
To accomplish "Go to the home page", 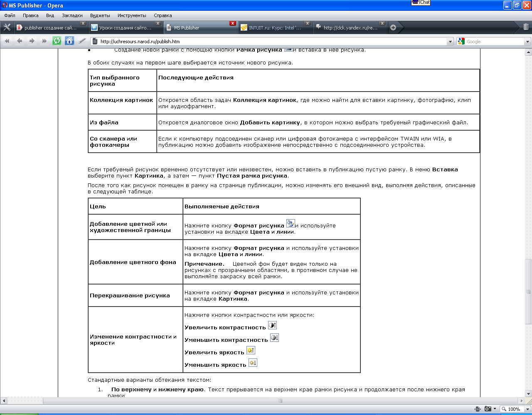I will pos(69,41).
